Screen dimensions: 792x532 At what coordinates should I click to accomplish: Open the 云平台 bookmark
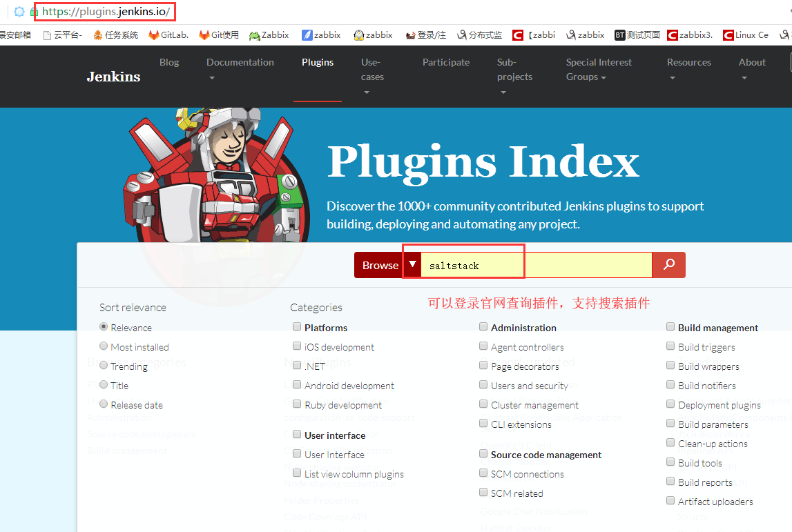click(x=63, y=35)
